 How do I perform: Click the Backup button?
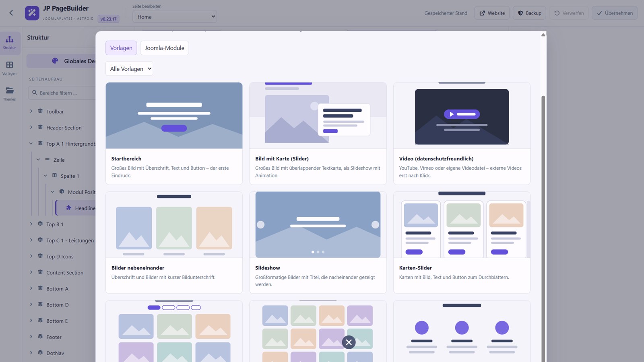(x=530, y=13)
